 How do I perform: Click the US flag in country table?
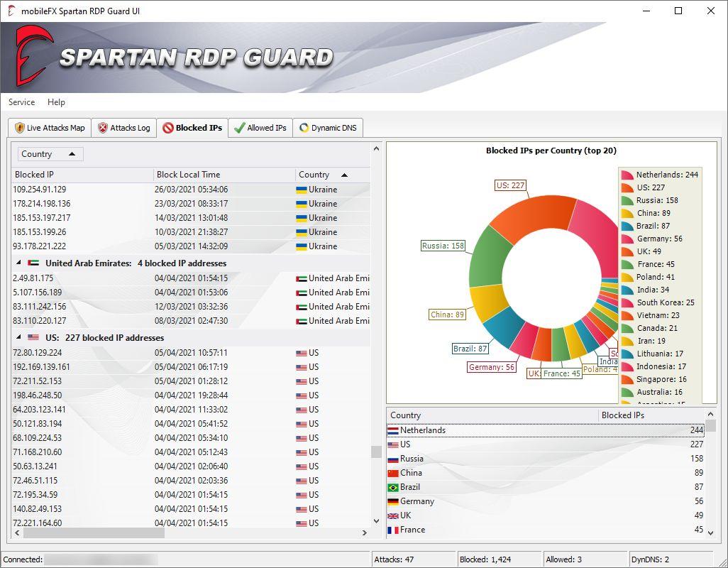coord(393,445)
